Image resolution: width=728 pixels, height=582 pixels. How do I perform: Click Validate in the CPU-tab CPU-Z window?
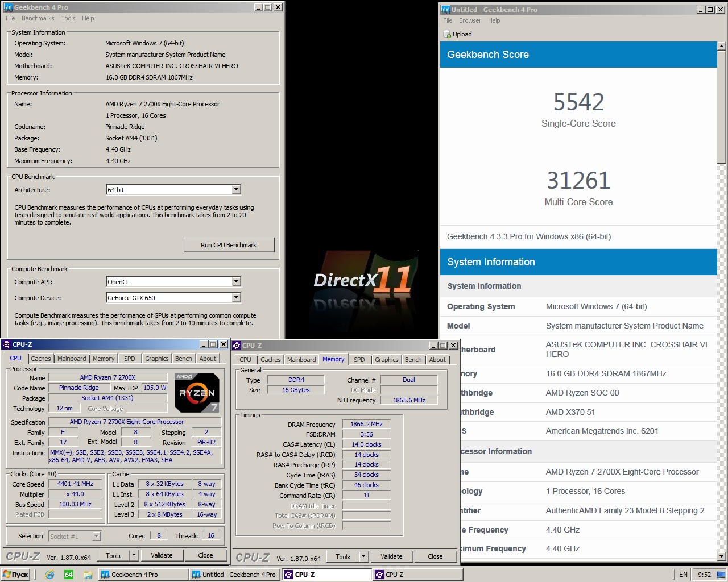click(x=162, y=555)
